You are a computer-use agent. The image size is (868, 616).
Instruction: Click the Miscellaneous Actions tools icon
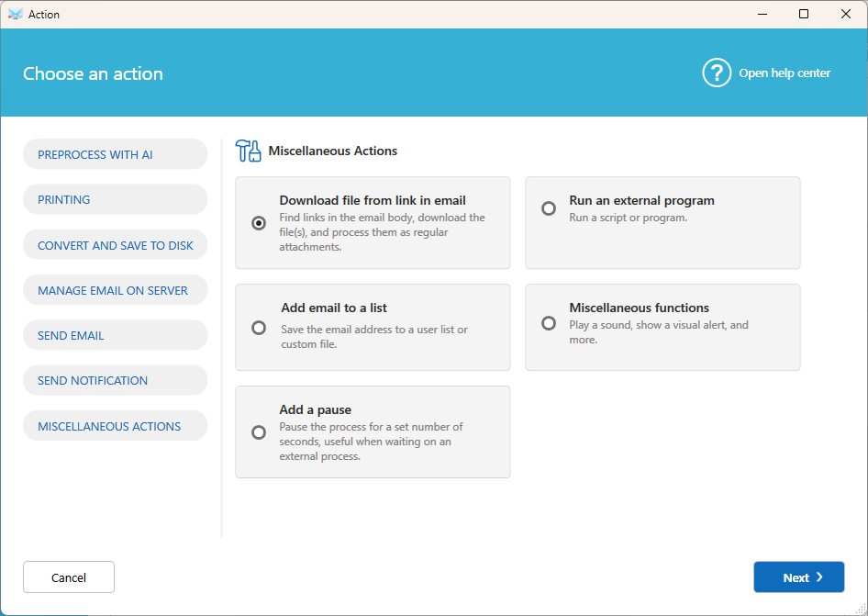click(248, 151)
